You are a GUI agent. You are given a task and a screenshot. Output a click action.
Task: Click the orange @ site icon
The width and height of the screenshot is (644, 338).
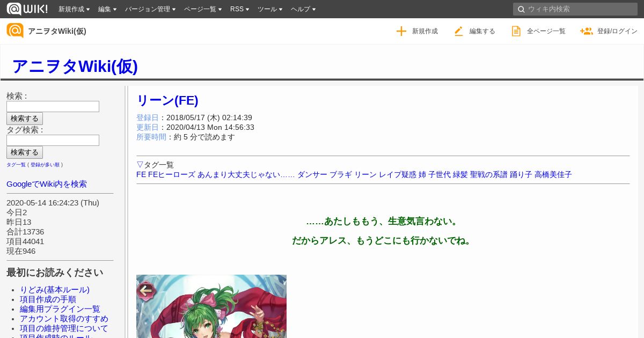pos(15,31)
